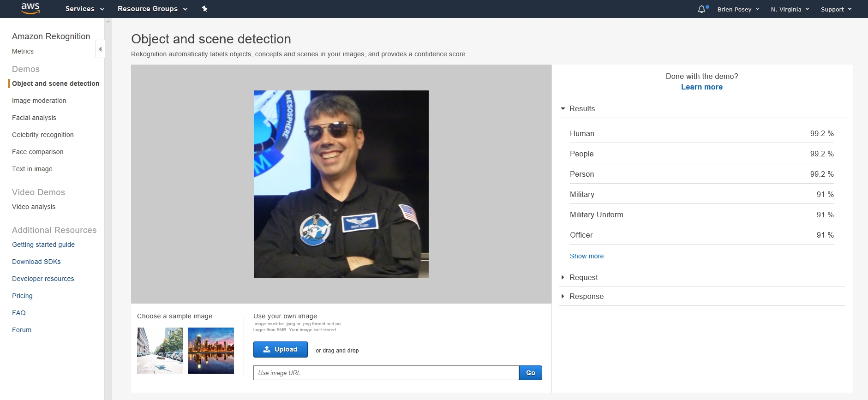
Task: Click the Person result row label
Action: pyautogui.click(x=582, y=174)
